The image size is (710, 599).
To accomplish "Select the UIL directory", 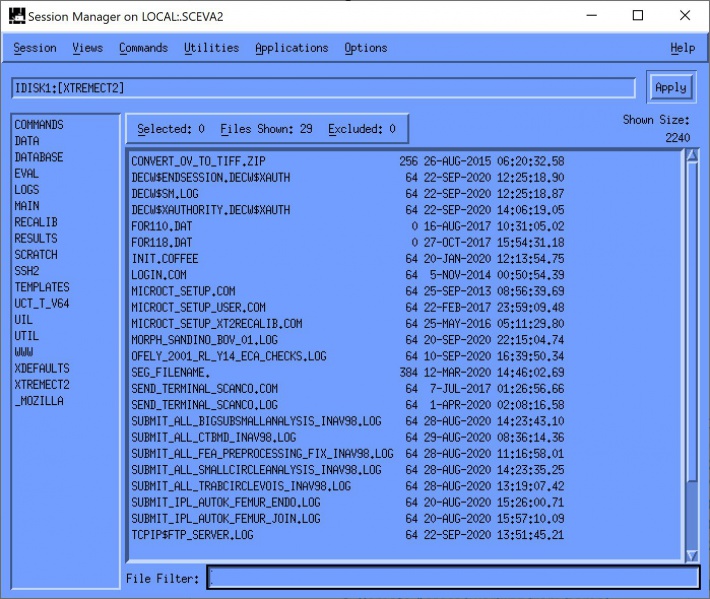I will 24,320.
